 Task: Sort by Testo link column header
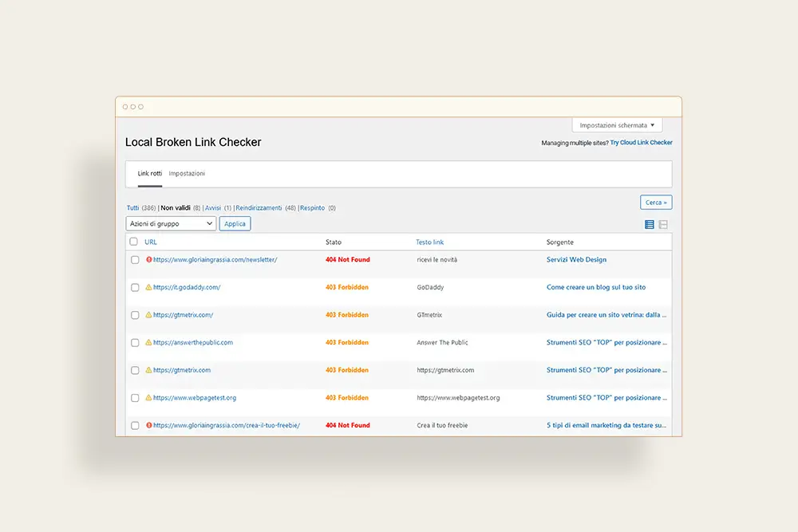pyautogui.click(x=429, y=242)
